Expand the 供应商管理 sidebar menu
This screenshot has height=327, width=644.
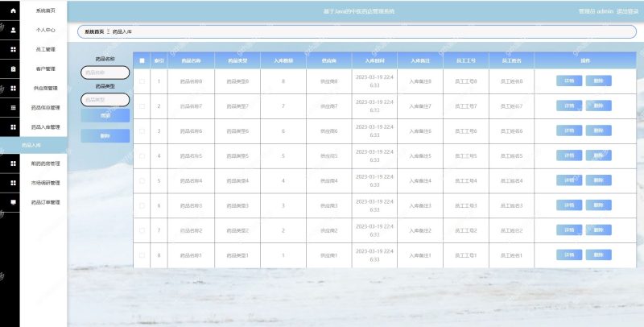(45, 88)
